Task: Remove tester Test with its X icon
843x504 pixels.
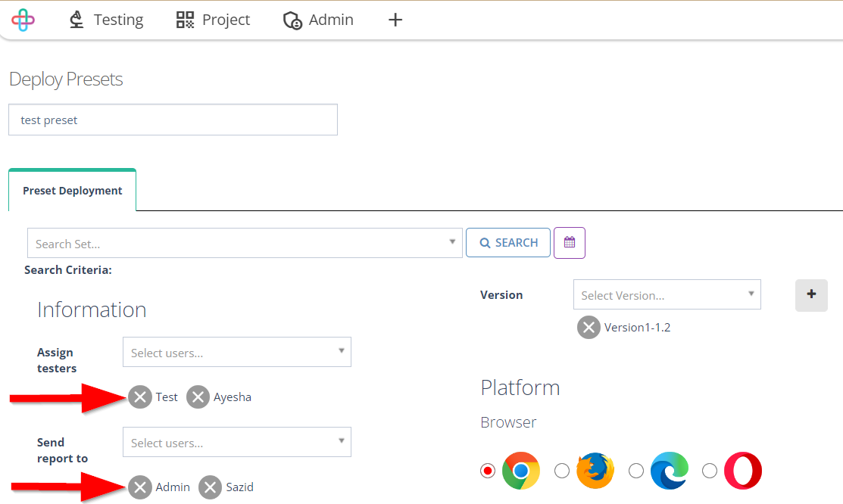Action: coord(140,397)
